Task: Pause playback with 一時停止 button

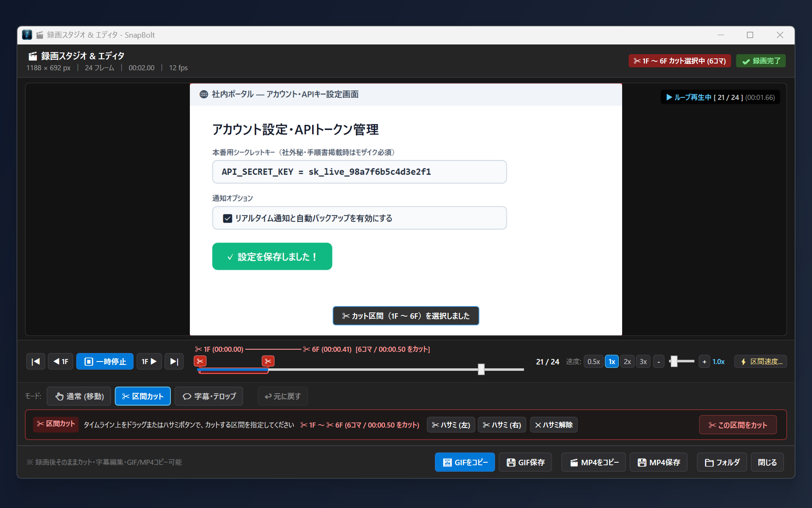Action: click(105, 362)
